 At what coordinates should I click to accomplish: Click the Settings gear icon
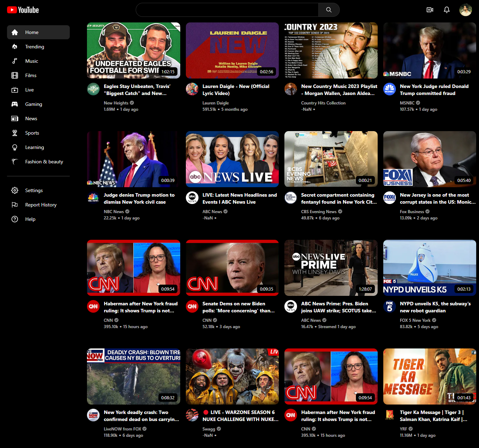click(15, 190)
